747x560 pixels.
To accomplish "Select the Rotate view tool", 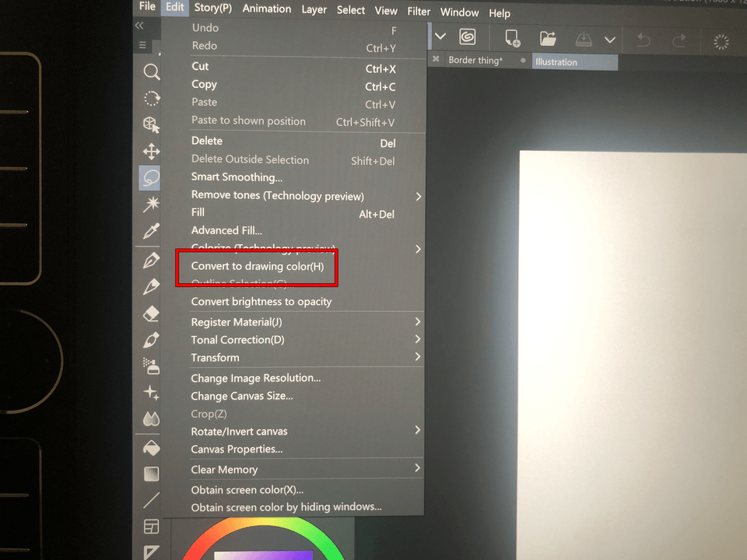I will [x=152, y=99].
